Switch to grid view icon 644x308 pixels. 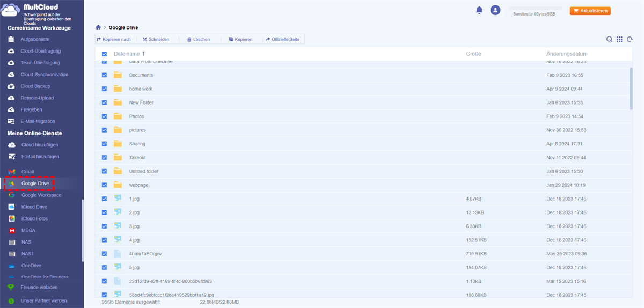point(619,39)
